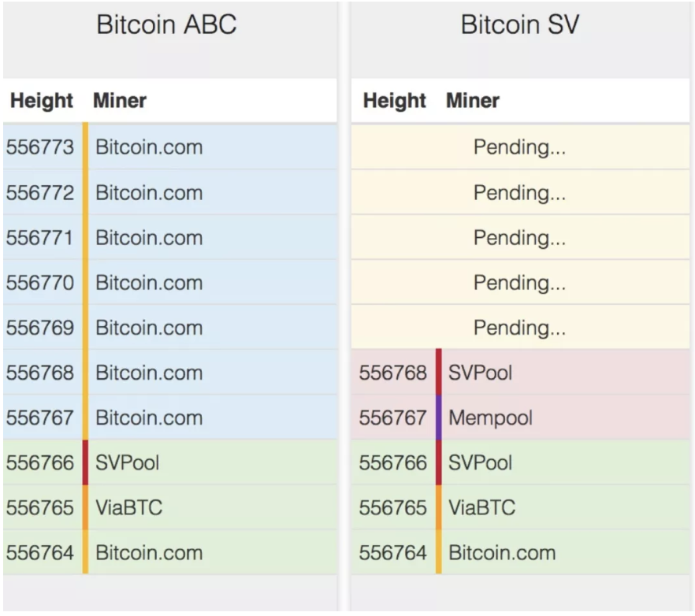Click the topmost Pending row in Bitcoin SV
The width and height of the screenshot is (695, 616).
tap(519, 147)
